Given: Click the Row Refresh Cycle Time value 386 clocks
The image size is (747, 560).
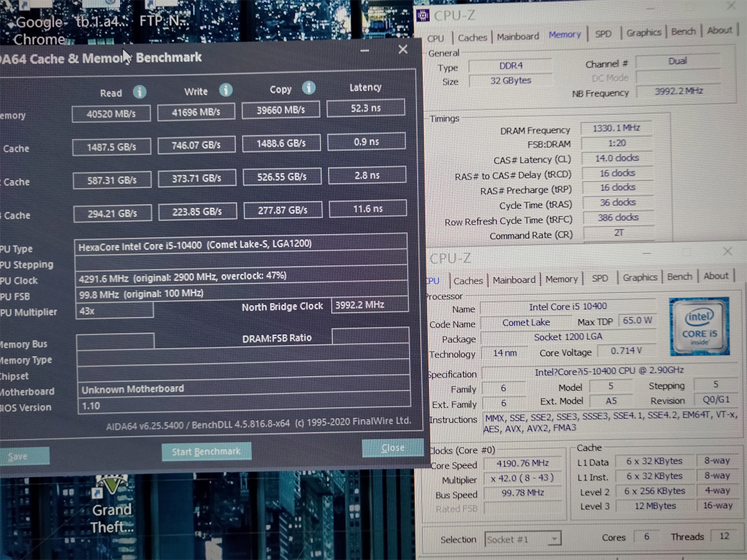Looking at the screenshot, I should pyautogui.click(x=618, y=218).
